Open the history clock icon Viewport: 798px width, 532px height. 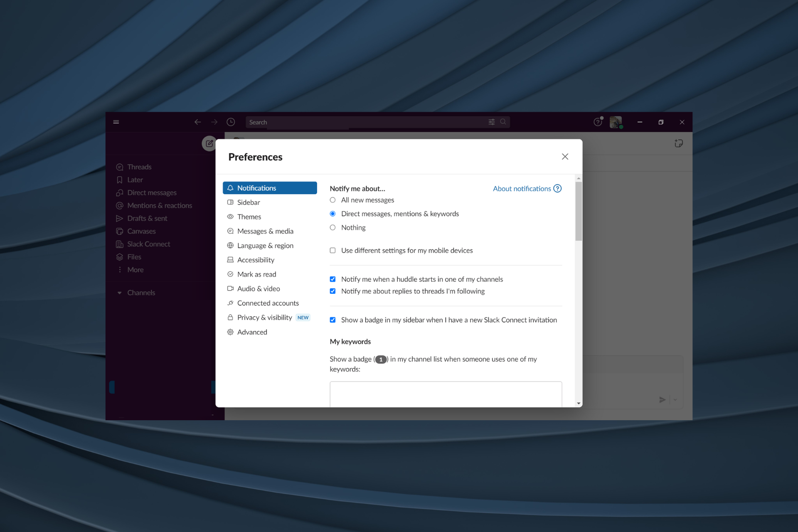(231, 122)
